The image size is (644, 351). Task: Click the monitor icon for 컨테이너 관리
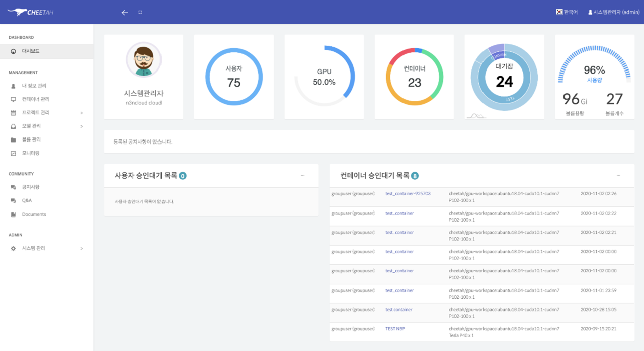coord(13,99)
